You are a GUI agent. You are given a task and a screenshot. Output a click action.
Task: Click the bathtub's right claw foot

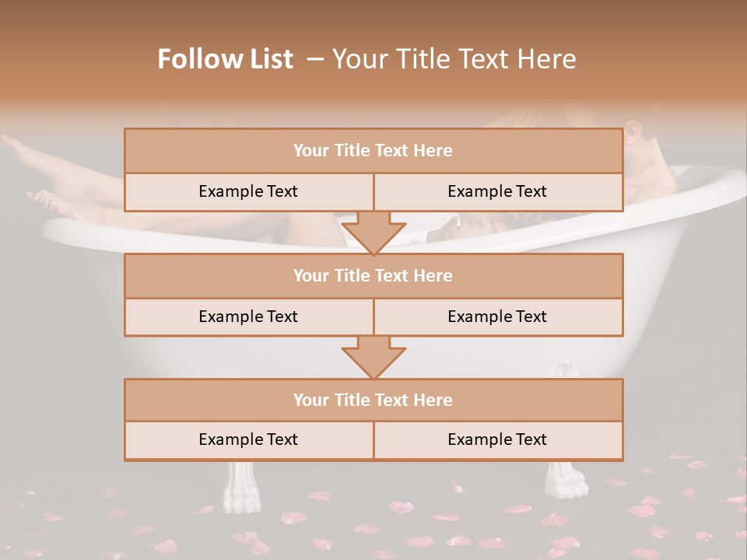(567, 479)
